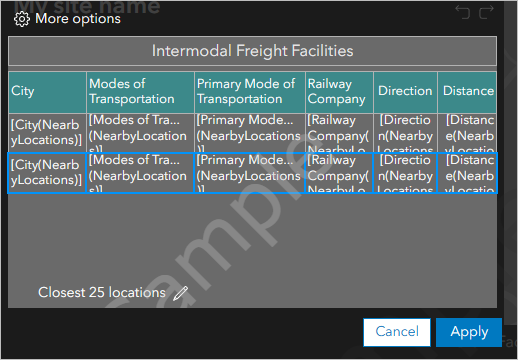Open More options gear icon
This screenshot has height=360, width=518.
pyautogui.click(x=22, y=19)
